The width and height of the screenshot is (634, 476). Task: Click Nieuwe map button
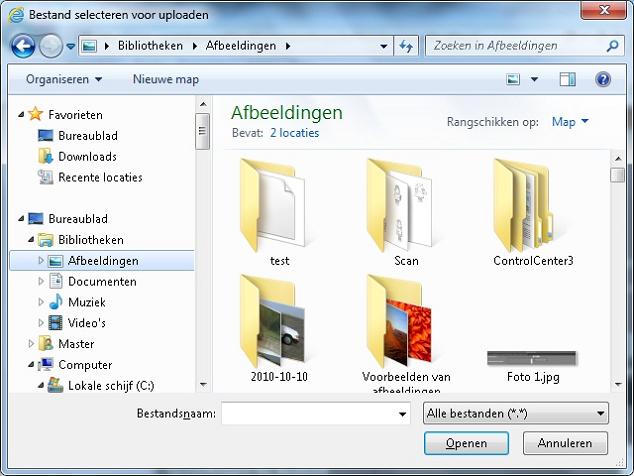[166, 79]
